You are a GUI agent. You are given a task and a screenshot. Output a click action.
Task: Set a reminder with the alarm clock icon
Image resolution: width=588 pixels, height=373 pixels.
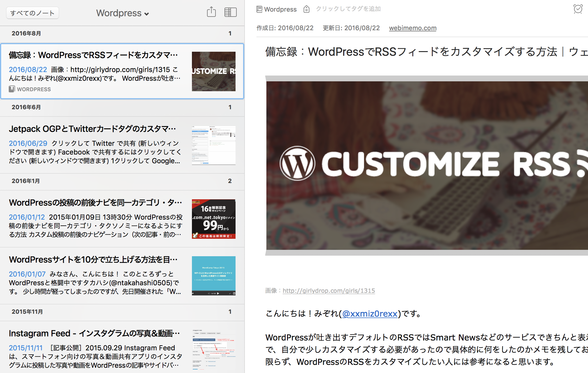[x=578, y=9]
